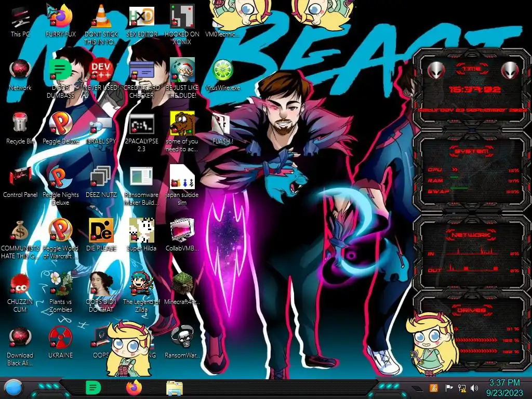Click the taskbar clock showing 3:37 PM

coord(504,388)
